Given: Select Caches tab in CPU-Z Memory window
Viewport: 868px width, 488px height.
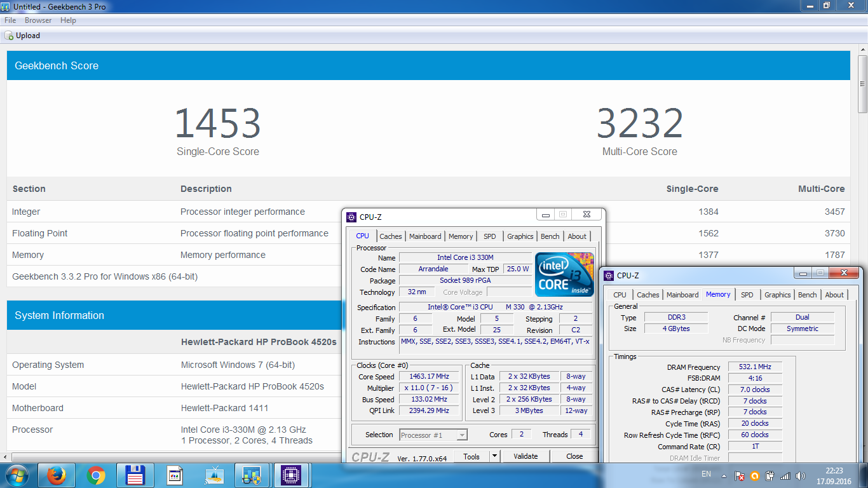Looking at the screenshot, I should coord(648,295).
